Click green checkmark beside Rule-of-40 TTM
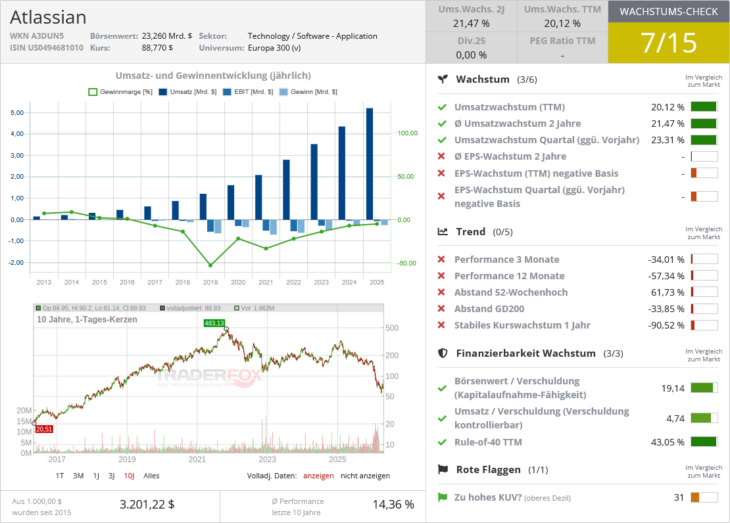The image size is (730, 523). tap(442, 442)
